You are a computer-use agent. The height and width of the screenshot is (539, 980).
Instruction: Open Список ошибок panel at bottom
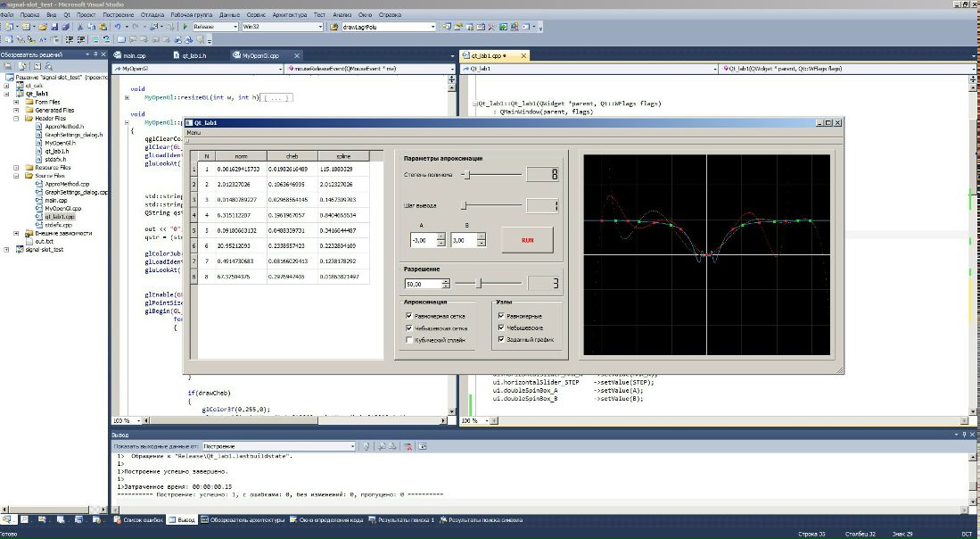tap(141, 519)
